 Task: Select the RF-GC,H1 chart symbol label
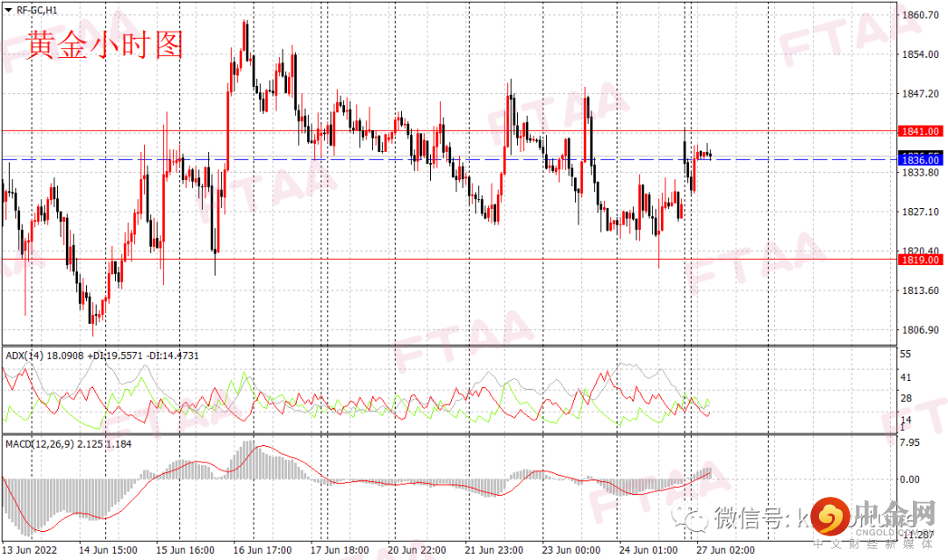point(35,10)
